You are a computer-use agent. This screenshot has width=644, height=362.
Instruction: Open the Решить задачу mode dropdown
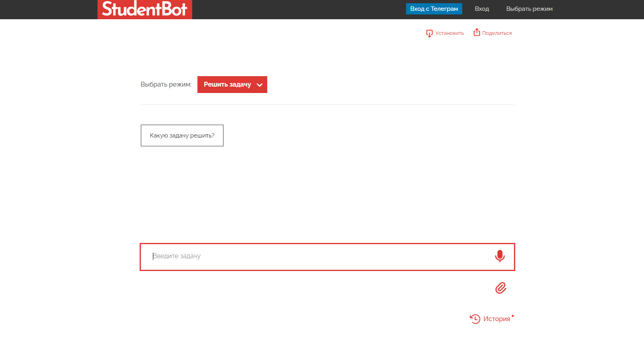coord(227,85)
